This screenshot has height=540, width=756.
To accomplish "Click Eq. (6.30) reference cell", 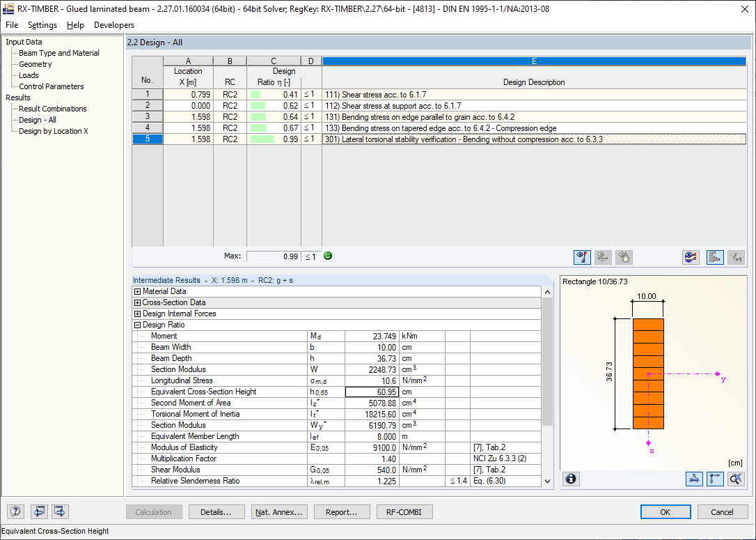I will 505,481.
